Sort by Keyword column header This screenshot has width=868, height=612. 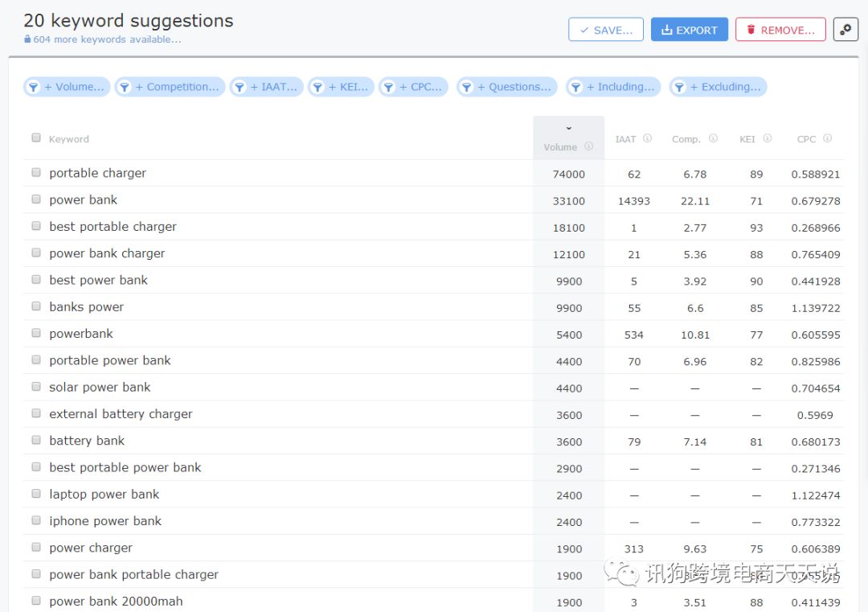[69, 139]
